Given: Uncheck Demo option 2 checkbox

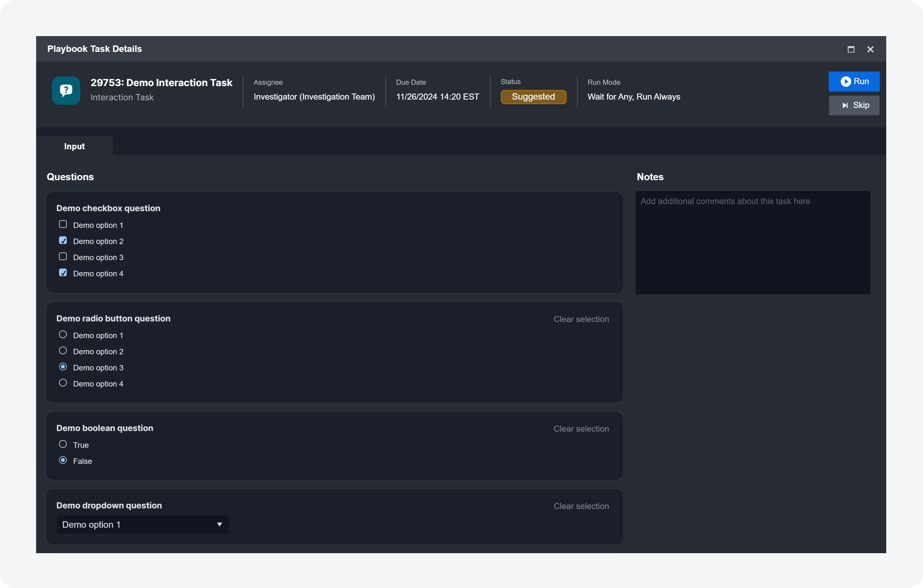Looking at the screenshot, I should (x=63, y=240).
